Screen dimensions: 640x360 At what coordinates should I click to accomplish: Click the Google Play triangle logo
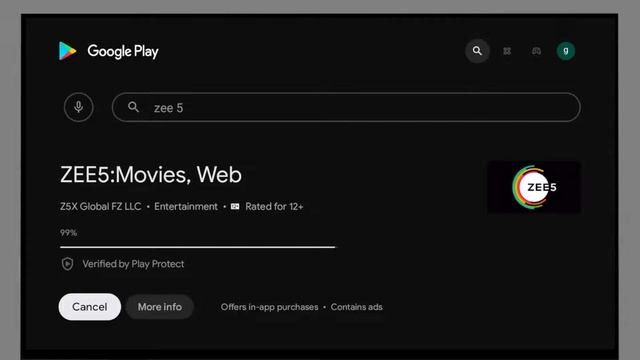67,51
